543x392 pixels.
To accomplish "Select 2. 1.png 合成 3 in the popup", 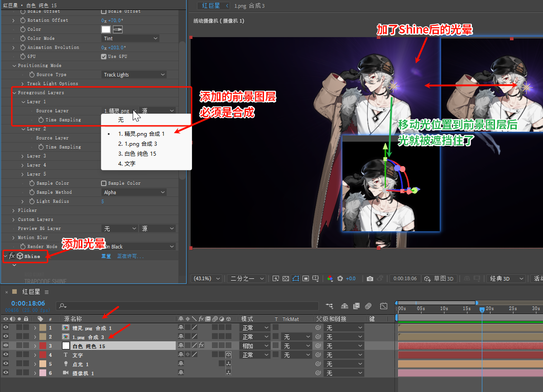I will [x=138, y=143].
